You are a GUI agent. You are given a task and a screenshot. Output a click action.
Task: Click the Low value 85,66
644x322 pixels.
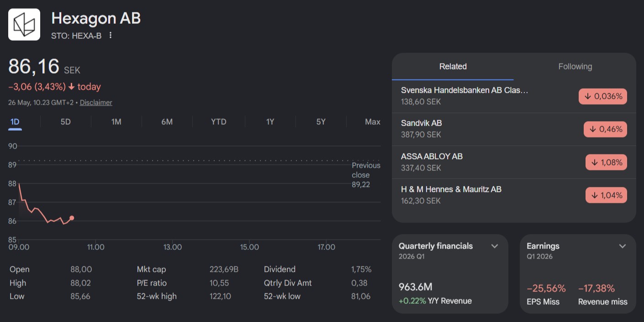pos(80,296)
